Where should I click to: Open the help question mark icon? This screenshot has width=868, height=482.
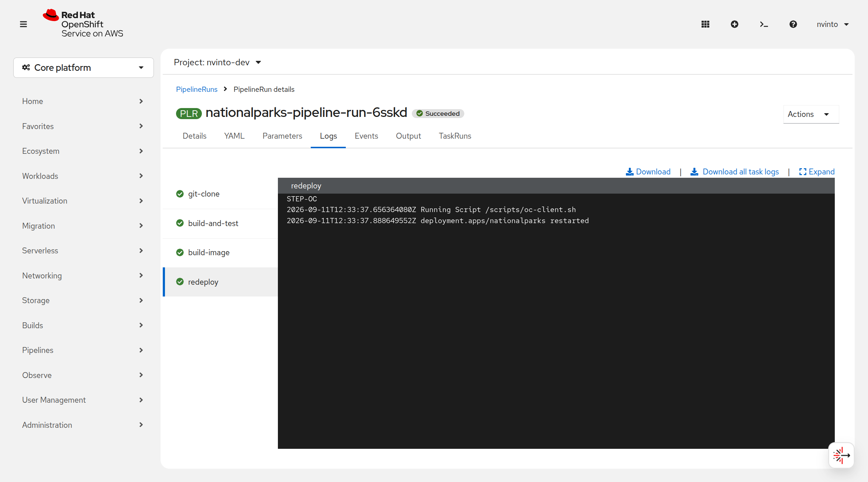tap(793, 24)
